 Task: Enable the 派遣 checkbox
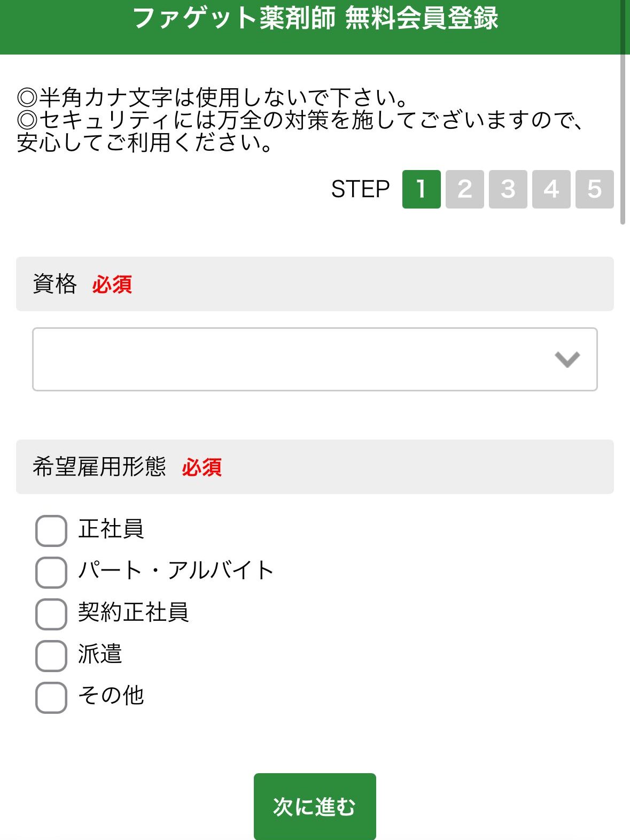pyautogui.click(x=51, y=656)
